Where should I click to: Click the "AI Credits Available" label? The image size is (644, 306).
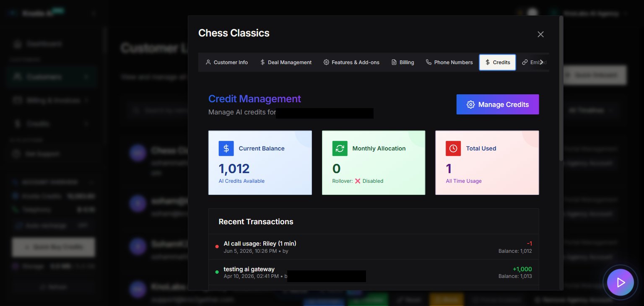coord(241,181)
